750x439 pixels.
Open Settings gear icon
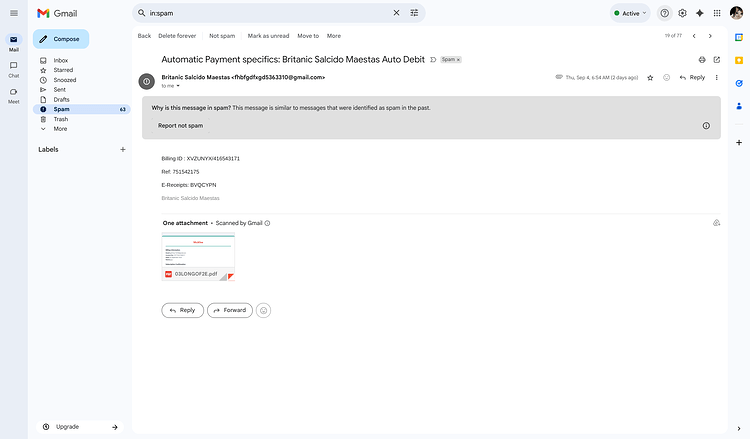click(682, 13)
